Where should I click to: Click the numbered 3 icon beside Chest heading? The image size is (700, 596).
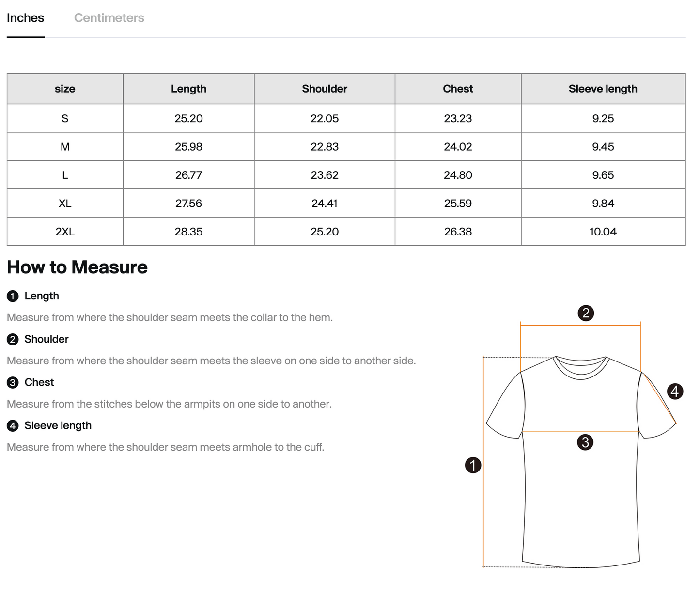click(x=13, y=382)
